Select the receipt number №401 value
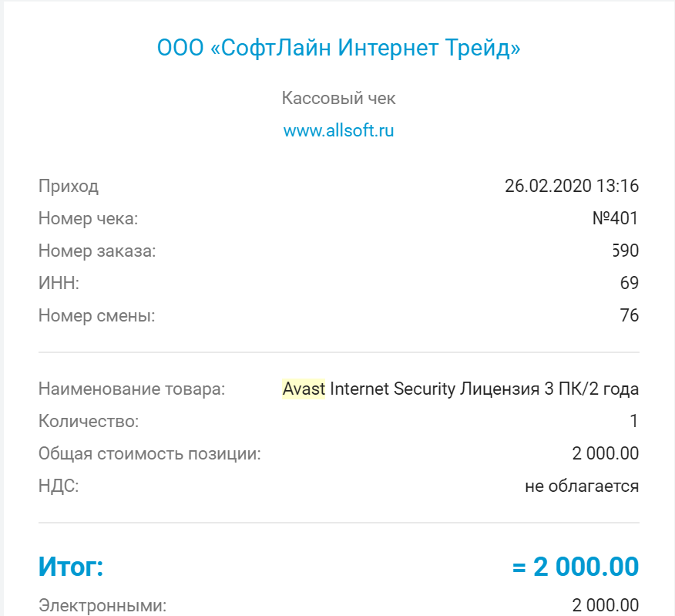 click(615, 218)
